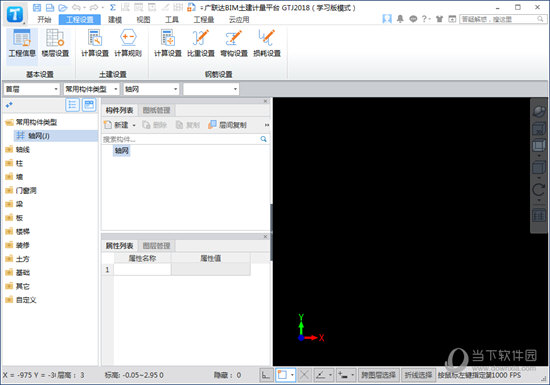The image size is (550, 385).
Task: Click the shirt skin theme icon
Action: click(x=439, y=19)
